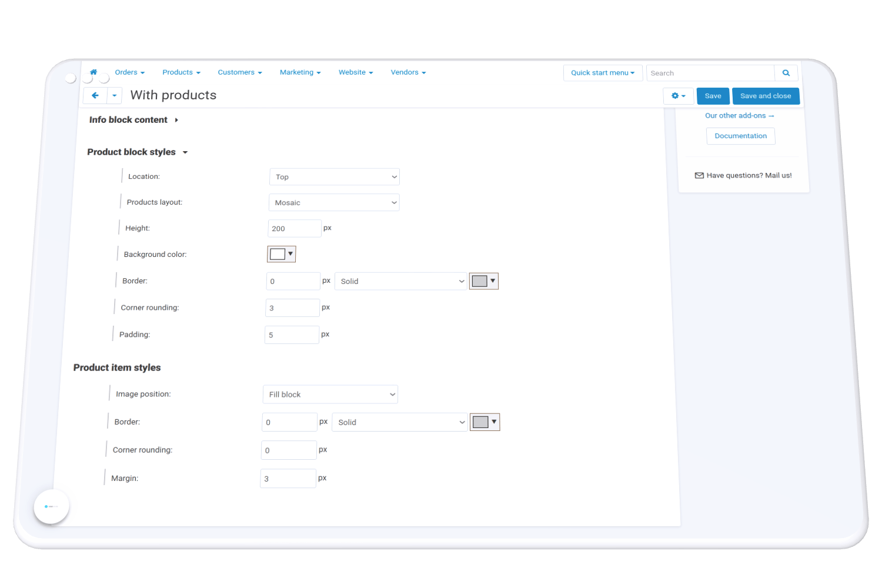Open the Image position Fill block dropdown
The image size is (882, 588).
point(330,395)
